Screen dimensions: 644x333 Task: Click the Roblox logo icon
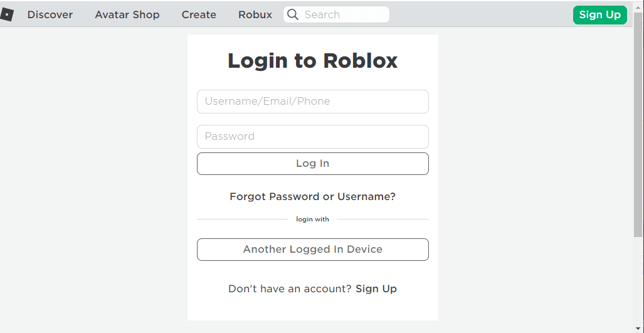6,15
